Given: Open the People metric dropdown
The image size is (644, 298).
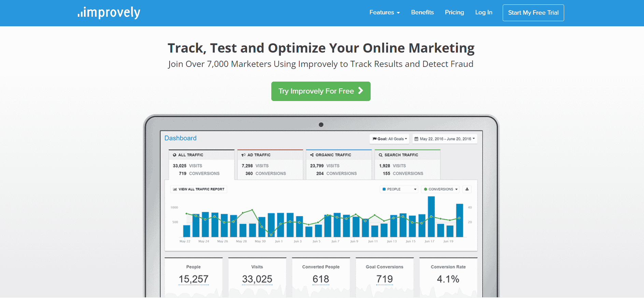Looking at the screenshot, I should 399,189.
